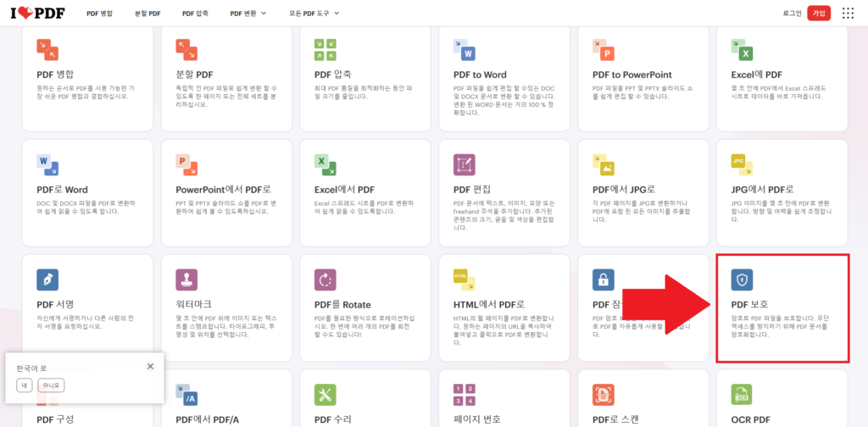The height and width of the screenshot is (427, 868).
Task: Click the PowerPoint에서 PDF로 title text
Action: click(223, 190)
